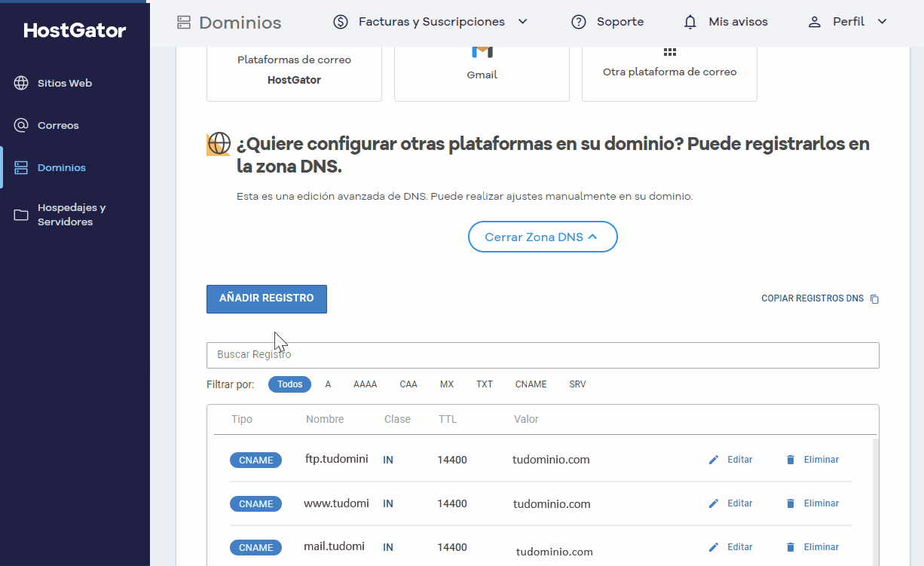Filter records by A type
This screenshot has width=924, height=566.
(328, 384)
